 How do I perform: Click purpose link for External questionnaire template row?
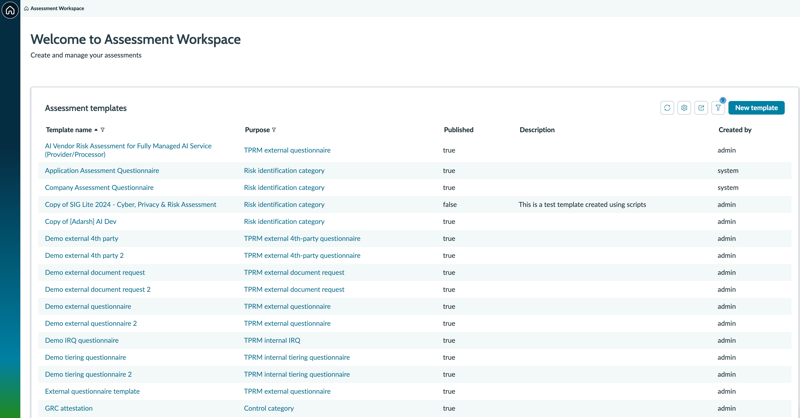coord(287,391)
